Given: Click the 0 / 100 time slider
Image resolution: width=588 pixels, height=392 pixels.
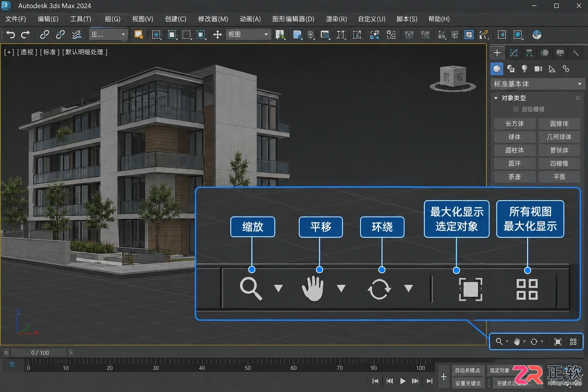Looking at the screenshot, I should click(40, 352).
